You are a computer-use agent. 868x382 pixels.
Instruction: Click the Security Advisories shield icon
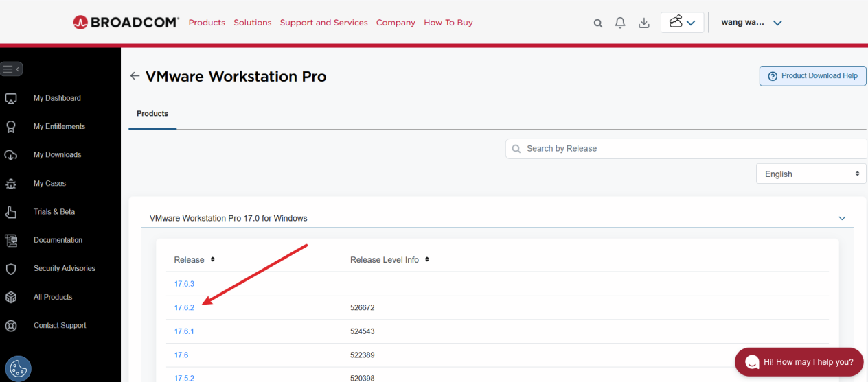point(11,269)
